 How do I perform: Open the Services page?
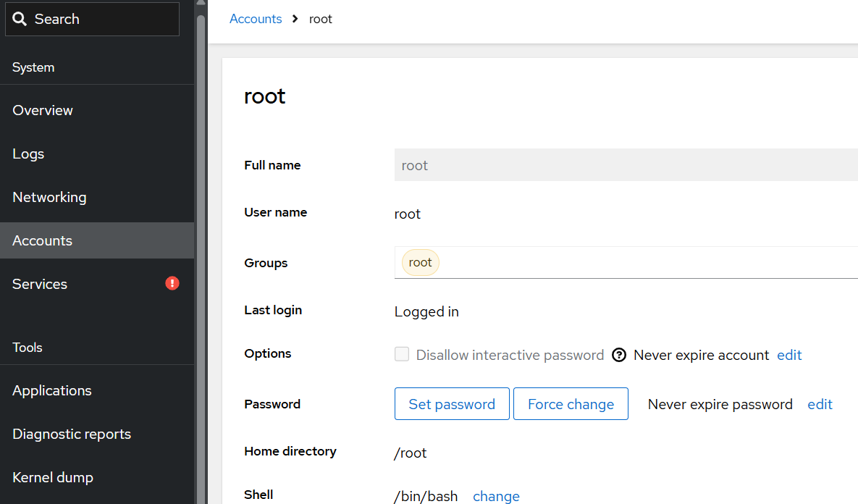39,284
